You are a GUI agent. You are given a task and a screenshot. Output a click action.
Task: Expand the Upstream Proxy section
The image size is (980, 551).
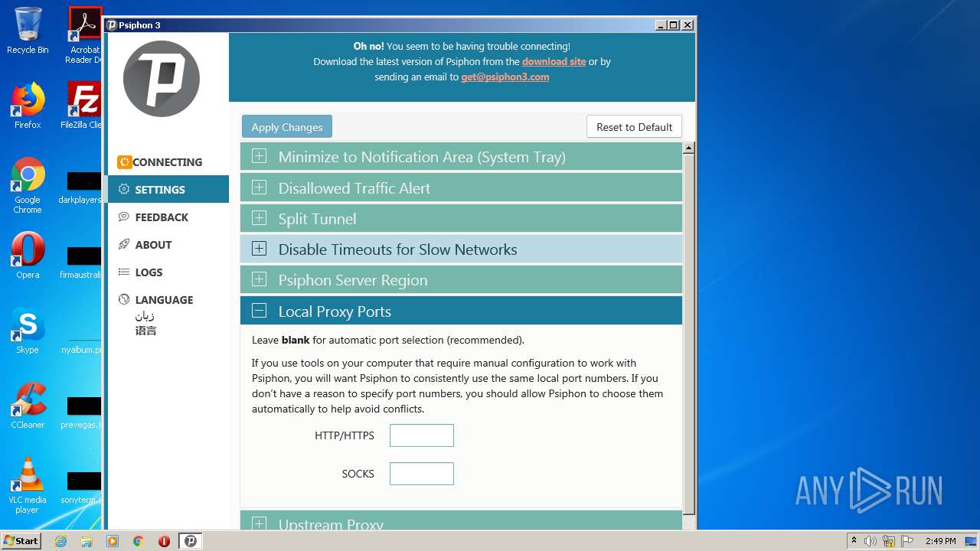click(461, 521)
